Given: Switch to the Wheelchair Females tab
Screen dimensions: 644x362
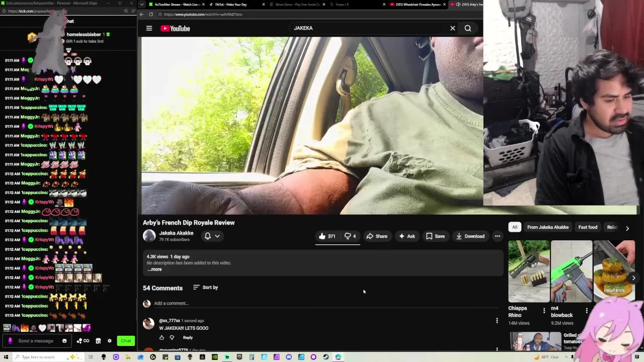Looking at the screenshot, I should click(418, 5).
